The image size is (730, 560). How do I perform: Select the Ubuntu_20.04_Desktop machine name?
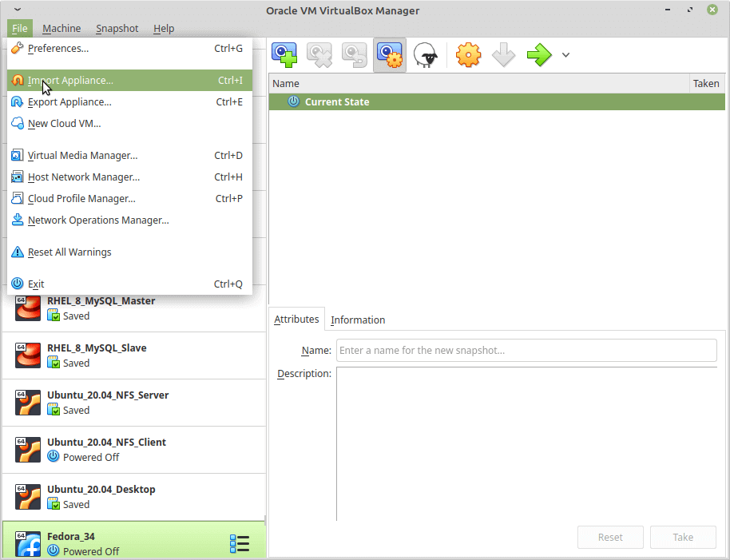(x=101, y=489)
